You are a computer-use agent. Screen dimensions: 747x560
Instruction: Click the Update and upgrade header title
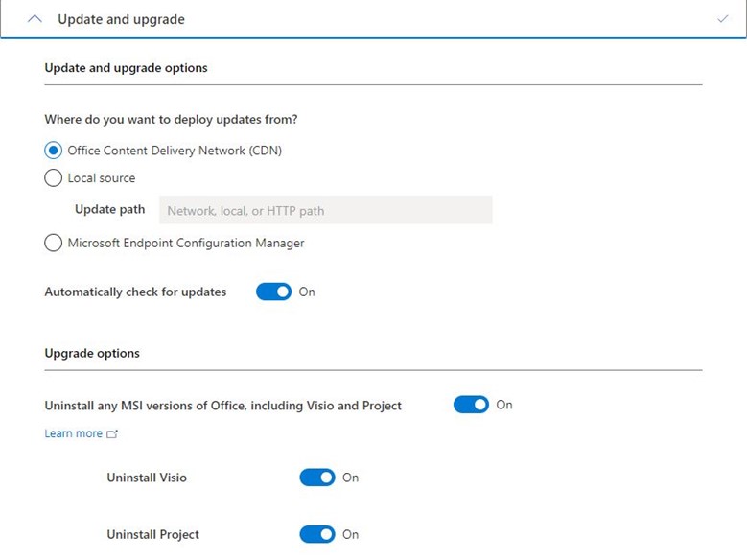point(121,19)
